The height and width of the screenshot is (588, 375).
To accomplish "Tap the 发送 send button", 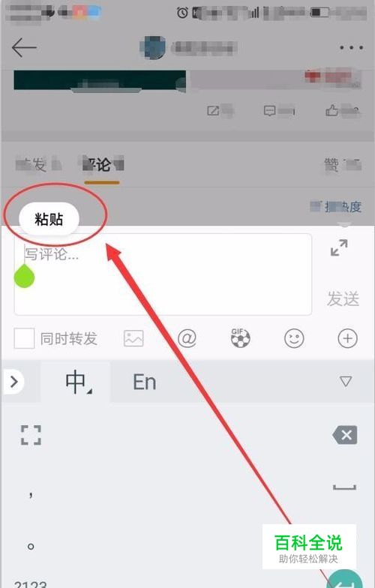I will [x=343, y=298].
